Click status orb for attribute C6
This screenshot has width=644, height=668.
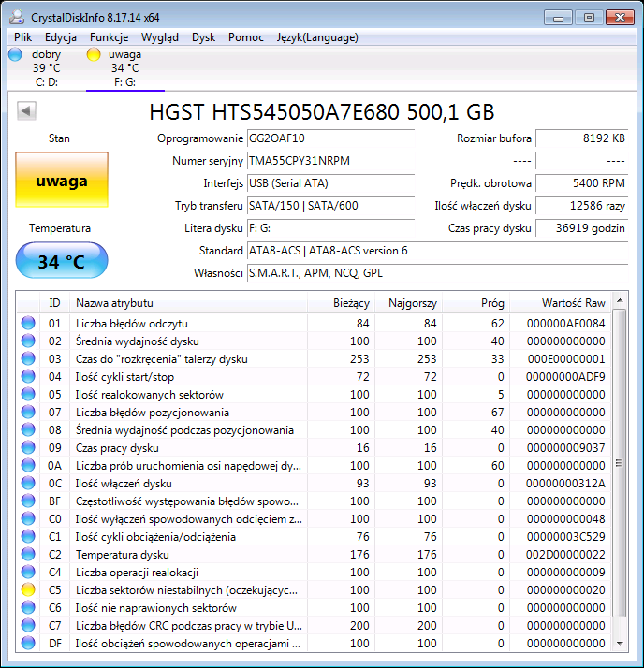(28, 607)
